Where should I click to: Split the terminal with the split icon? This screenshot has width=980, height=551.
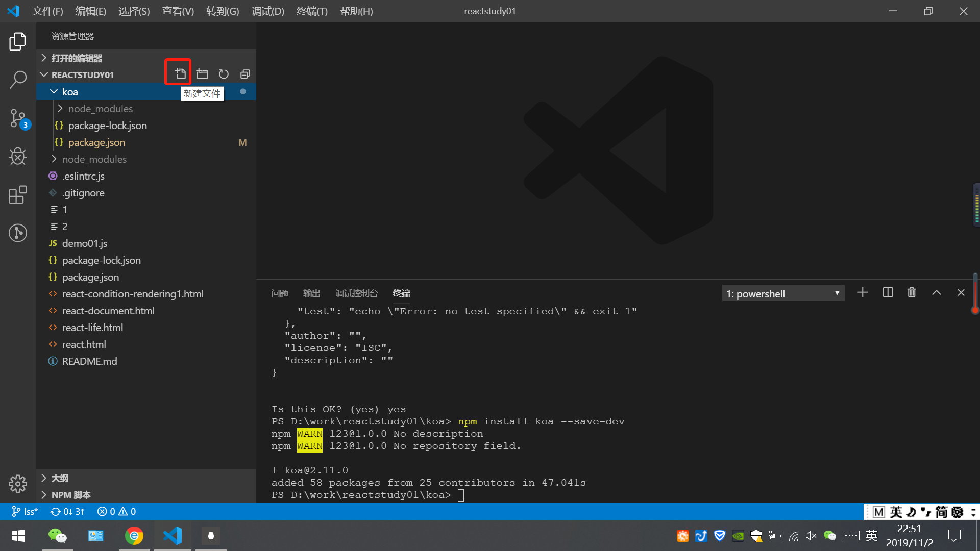pyautogui.click(x=887, y=292)
